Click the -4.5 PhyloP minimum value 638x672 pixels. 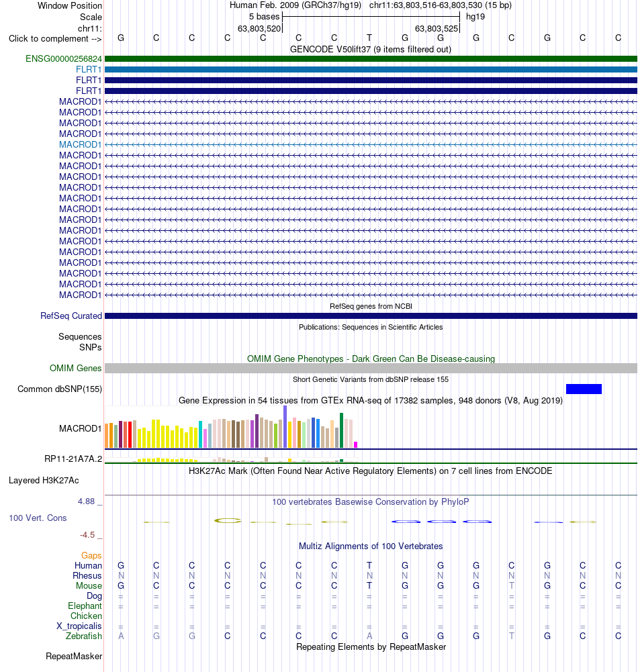(x=87, y=535)
